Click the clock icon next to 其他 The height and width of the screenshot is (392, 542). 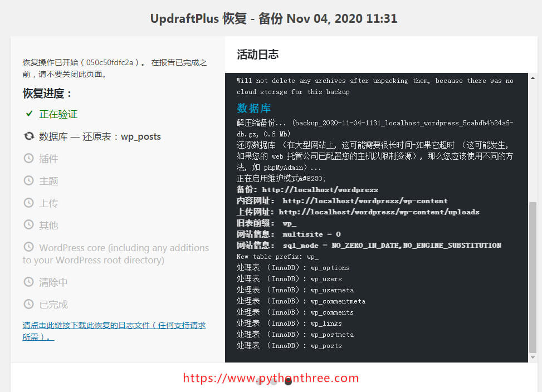(x=29, y=225)
